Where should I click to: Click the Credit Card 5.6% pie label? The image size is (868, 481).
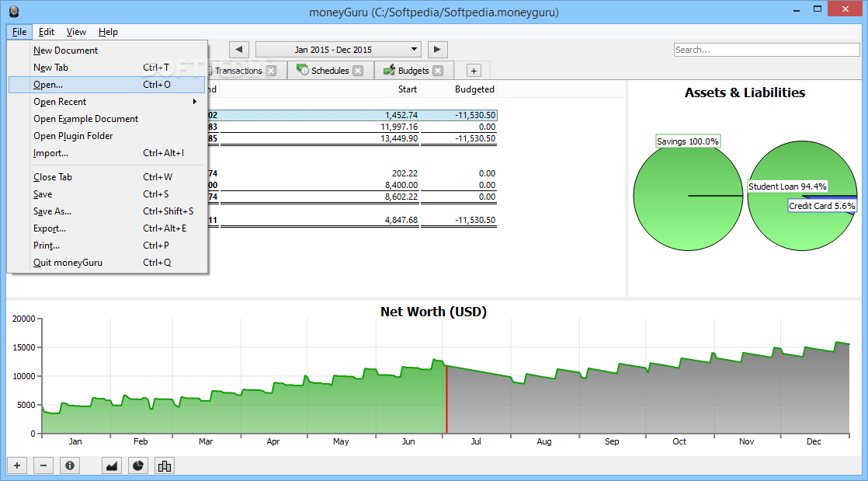click(x=822, y=206)
